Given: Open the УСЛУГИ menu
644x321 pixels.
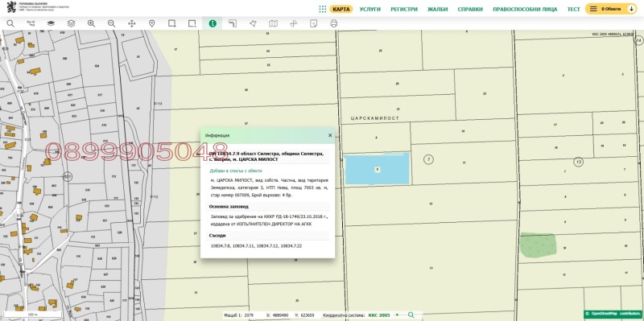Looking at the screenshot, I should click(x=370, y=9).
